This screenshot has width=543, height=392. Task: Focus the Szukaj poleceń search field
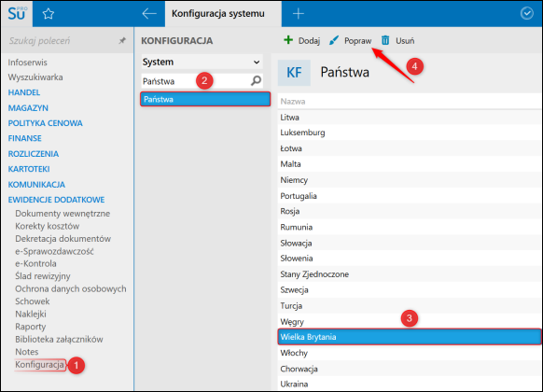[x=63, y=40]
